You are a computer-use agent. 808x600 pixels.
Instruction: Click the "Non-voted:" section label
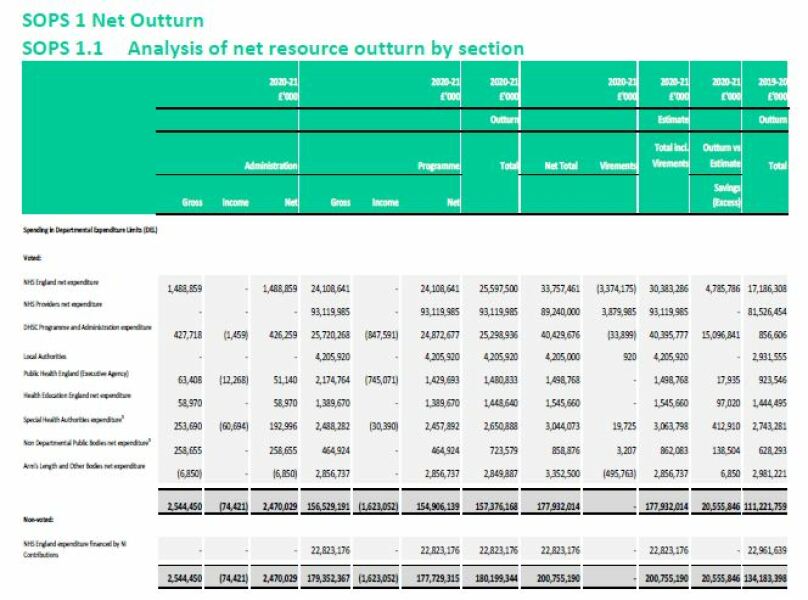click(x=38, y=520)
